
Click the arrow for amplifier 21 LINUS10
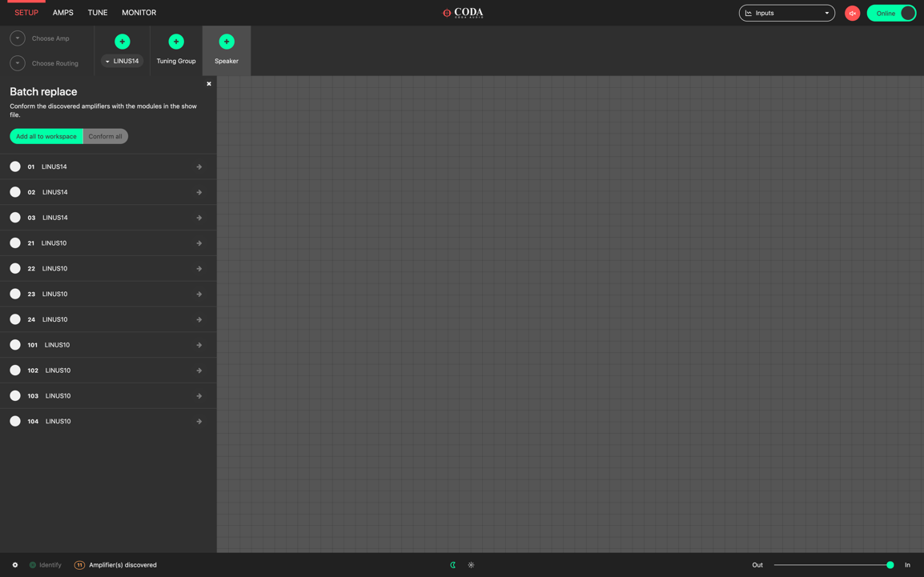pos(199,243)
